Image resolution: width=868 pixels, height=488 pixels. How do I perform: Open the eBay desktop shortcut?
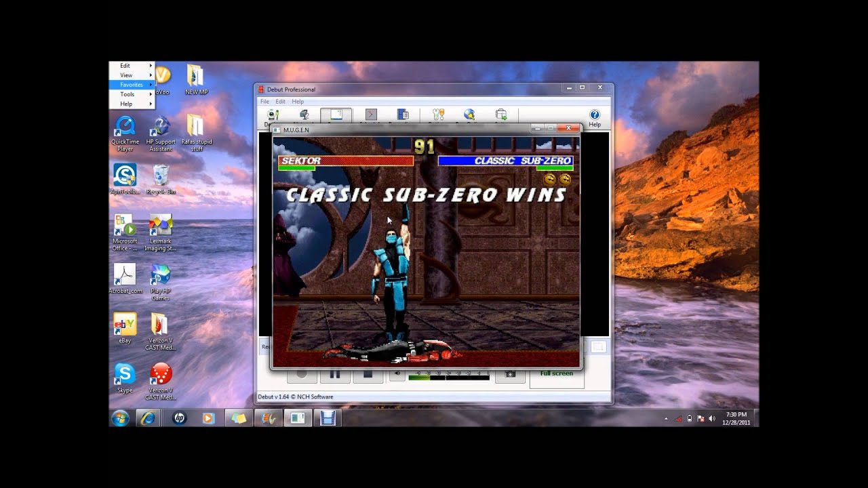coord(125,328)
